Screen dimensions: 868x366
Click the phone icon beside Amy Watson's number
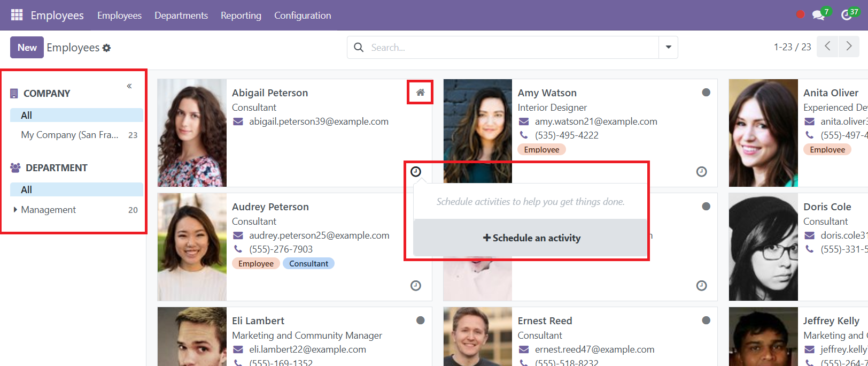(x=524, y=135)
